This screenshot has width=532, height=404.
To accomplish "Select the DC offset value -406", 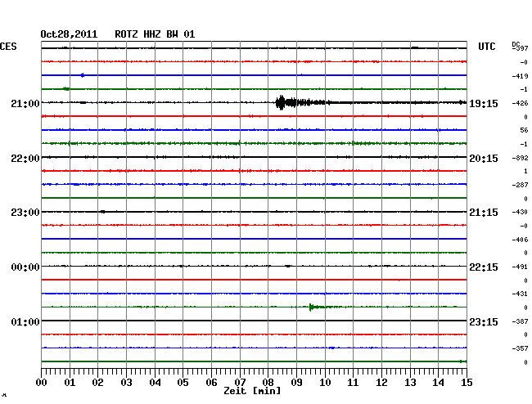I will point(520,240).
